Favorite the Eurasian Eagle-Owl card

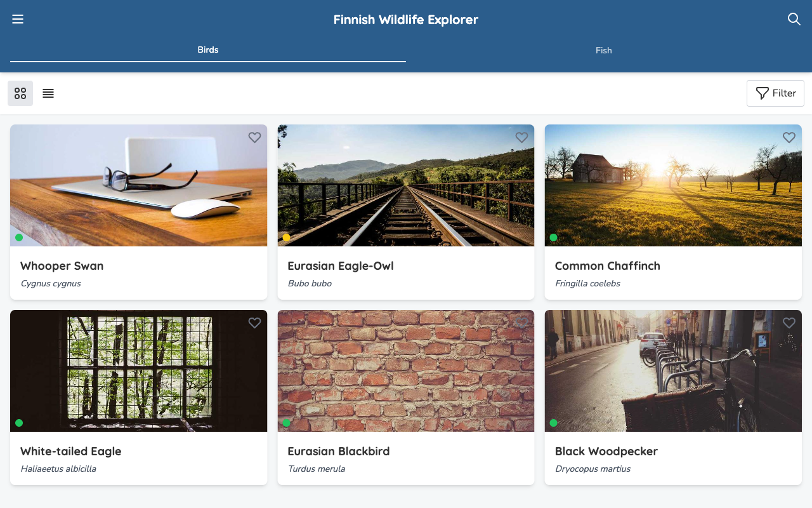click(521, 137)
